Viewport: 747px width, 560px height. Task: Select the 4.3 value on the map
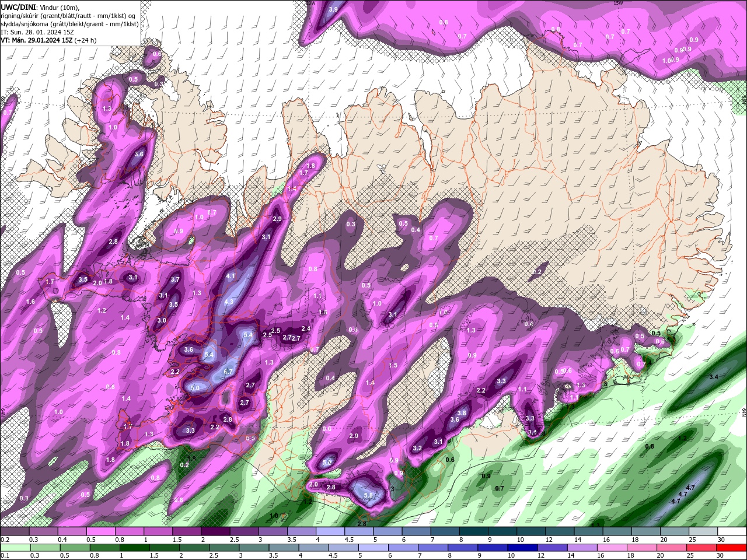229,302
